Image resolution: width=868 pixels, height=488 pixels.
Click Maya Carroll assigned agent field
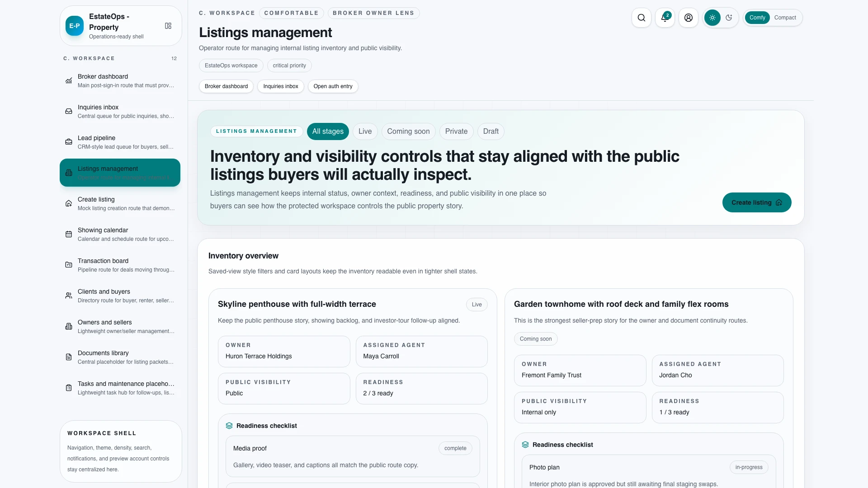click(x=421, y=352)
